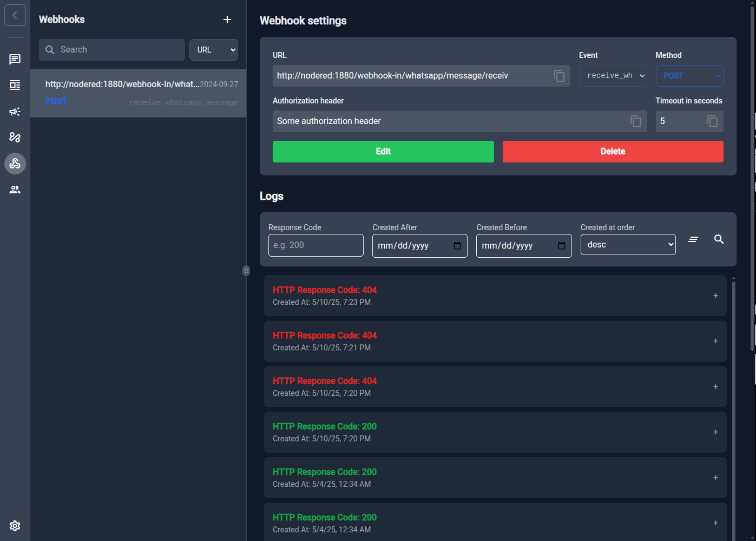Open the Event dropdown showing receive_wh
This screenshot has height=541, width=756.
click(x=613, y=75)
